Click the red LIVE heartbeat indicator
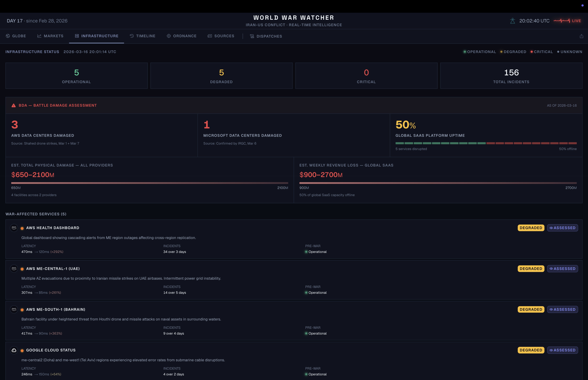Image resolution: width=588 pixels, height=380 pixels. coord(567,21)
